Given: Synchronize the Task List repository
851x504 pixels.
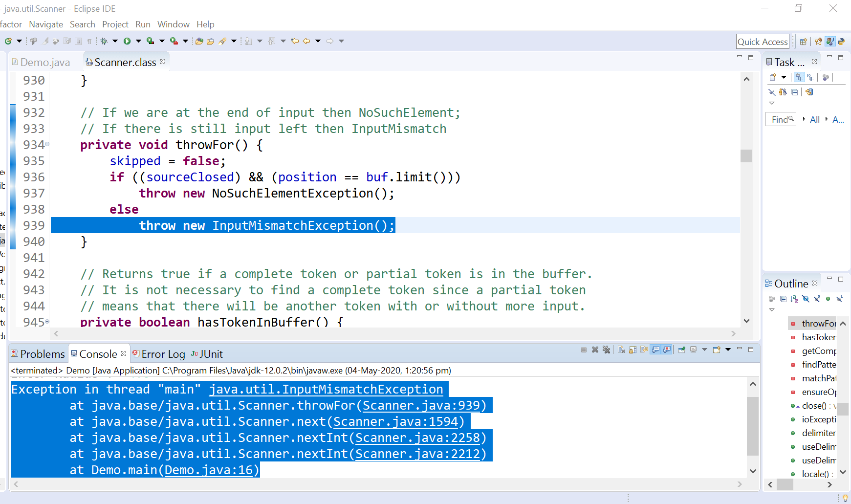Looking at the screenshot, I should coord(809,92).
